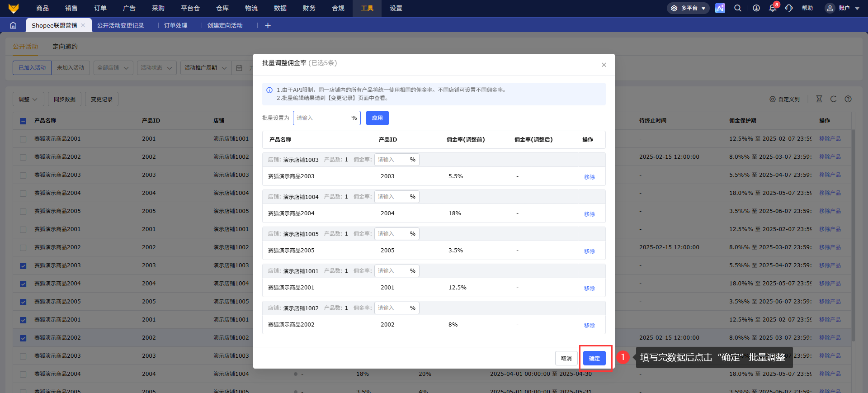Open the notifications bell icon

point(773,8)
